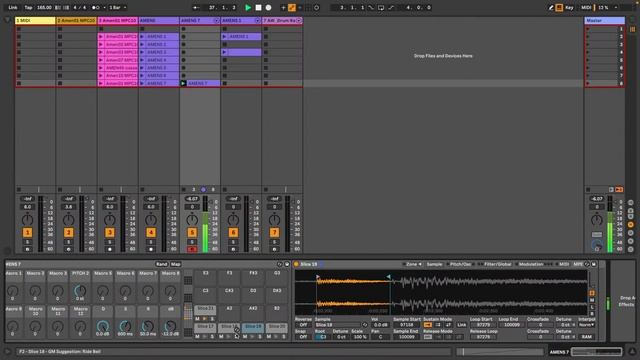Unfold the AMENS 7 track chain button
The image size is (640, 360).
(216, 20)
